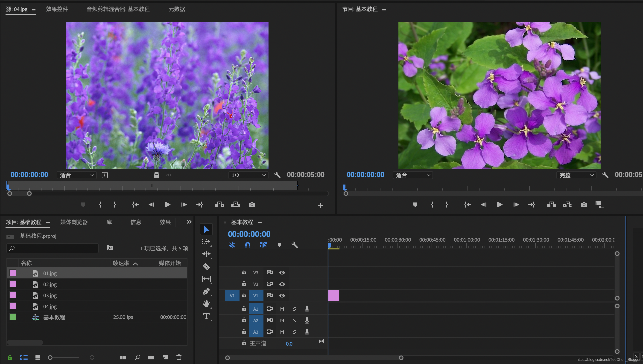The image size is (643, 364).
Task: Click delete trash icon in project panel
Action: click(x=179, y=357)
